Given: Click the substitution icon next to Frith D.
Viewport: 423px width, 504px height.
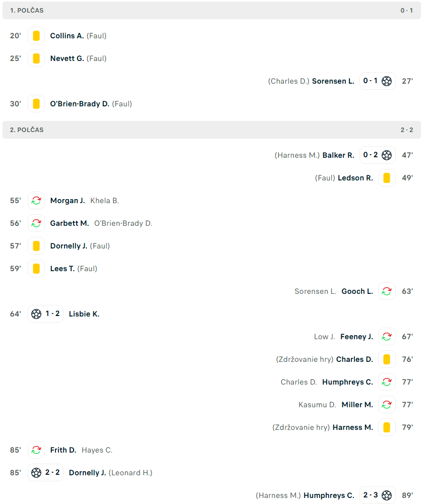Looking at the screenshot, I should click(36, 450).
